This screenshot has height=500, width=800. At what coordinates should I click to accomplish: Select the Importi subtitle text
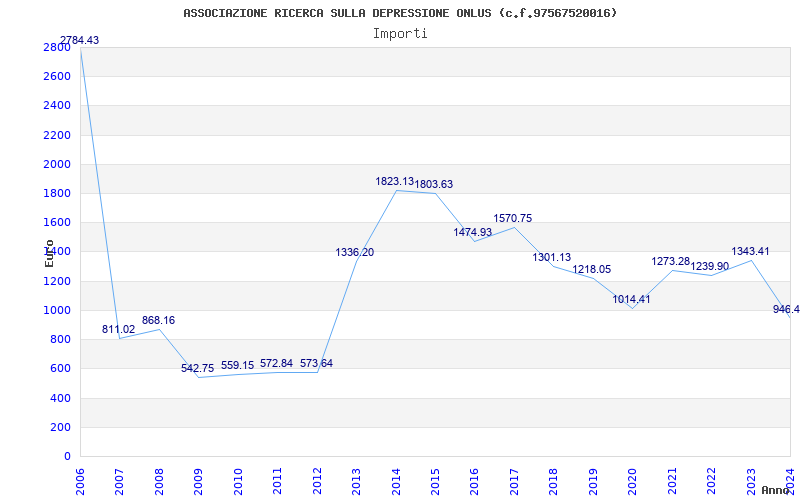point(400,34)
